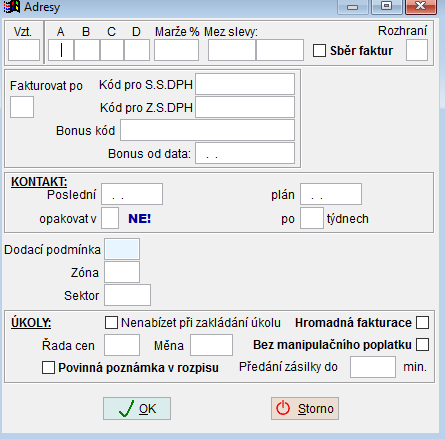This screenshot has height=439, width=445.
Task: Click the green checkmark OK button
Action: click(x=137, y=408)
